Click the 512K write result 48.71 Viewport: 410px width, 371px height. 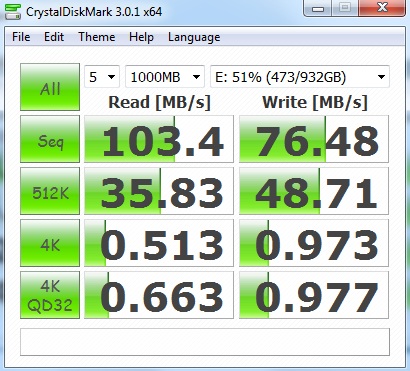coord(314,191)
